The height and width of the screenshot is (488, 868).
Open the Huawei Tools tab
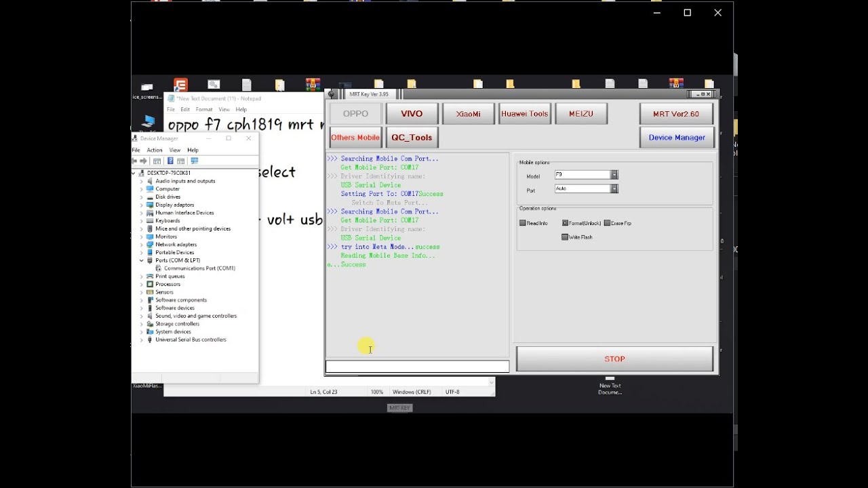[524, 114]
